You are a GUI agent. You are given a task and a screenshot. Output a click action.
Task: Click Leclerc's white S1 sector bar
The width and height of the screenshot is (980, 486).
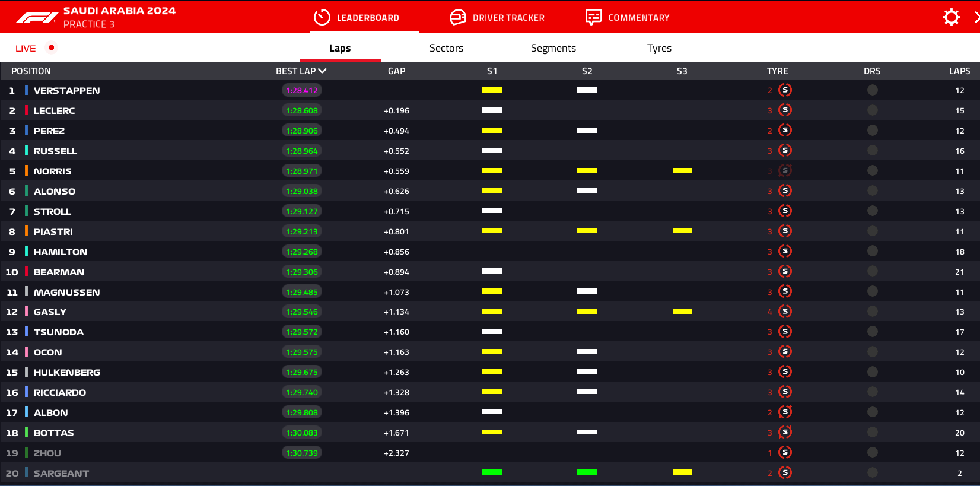point(492,110)
